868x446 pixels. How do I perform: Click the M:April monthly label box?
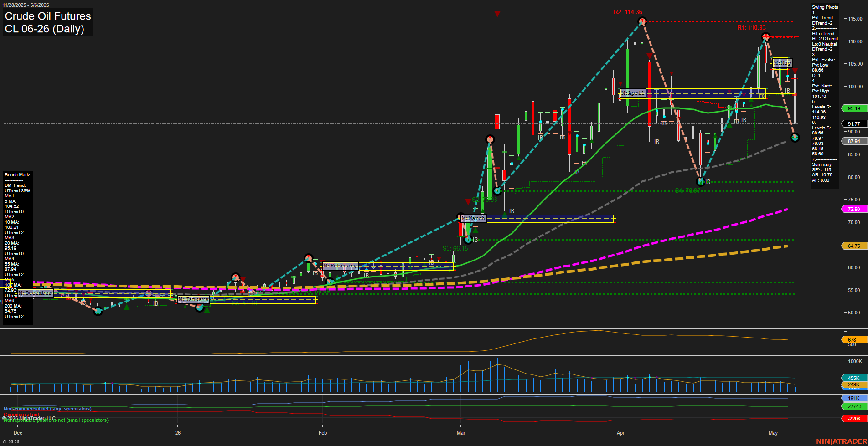tap(633, 93)
